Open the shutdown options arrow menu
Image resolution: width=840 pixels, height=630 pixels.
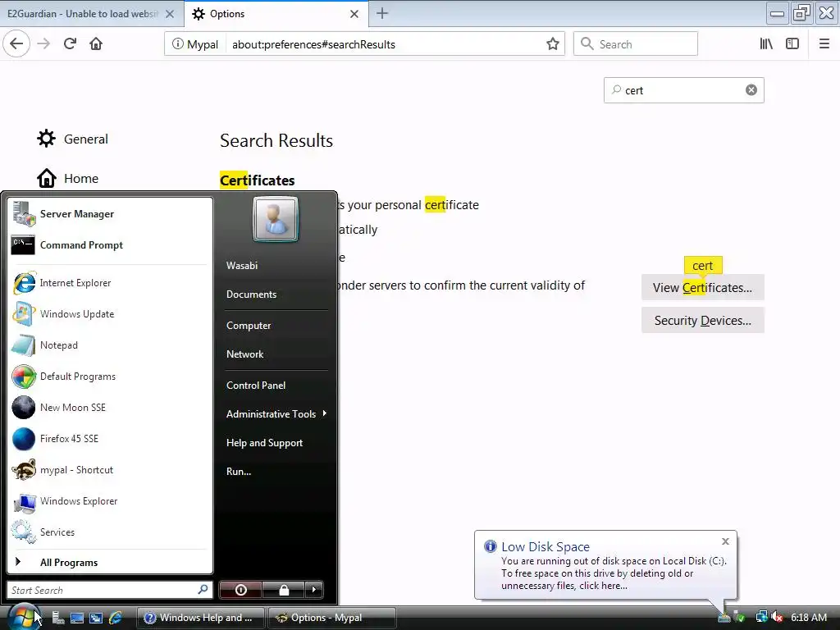pos(314,590)
